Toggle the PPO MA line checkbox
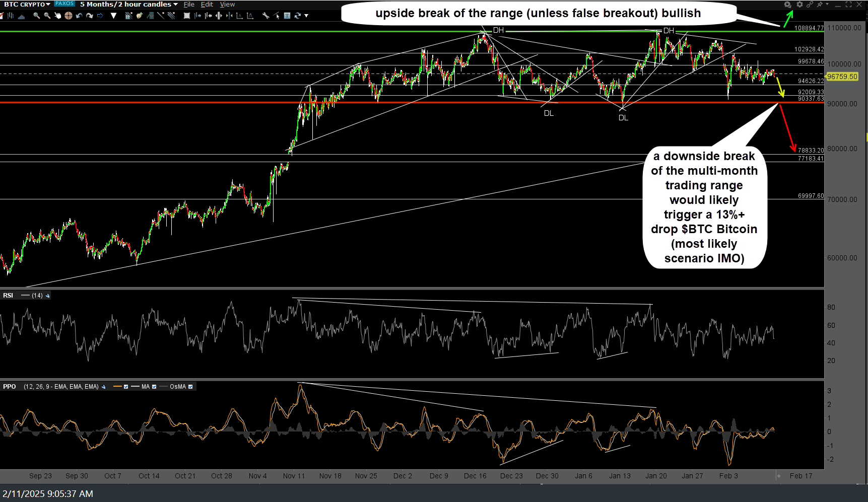 154,387
